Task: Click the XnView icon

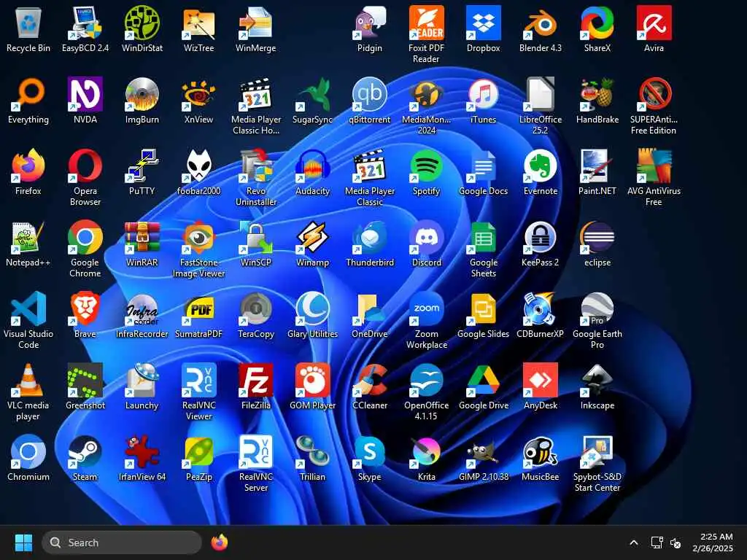Action: tap(198, 94)
